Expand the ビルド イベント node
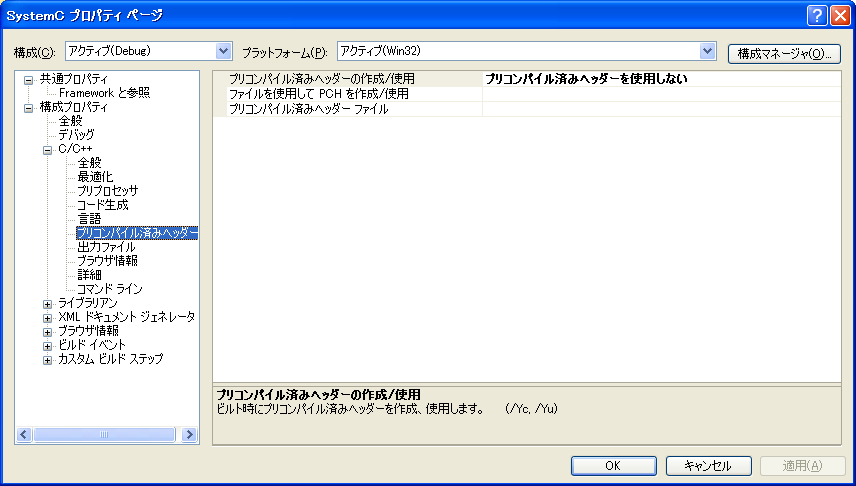The height and width of the screenshot is (486, 856). tap(47, 347)
